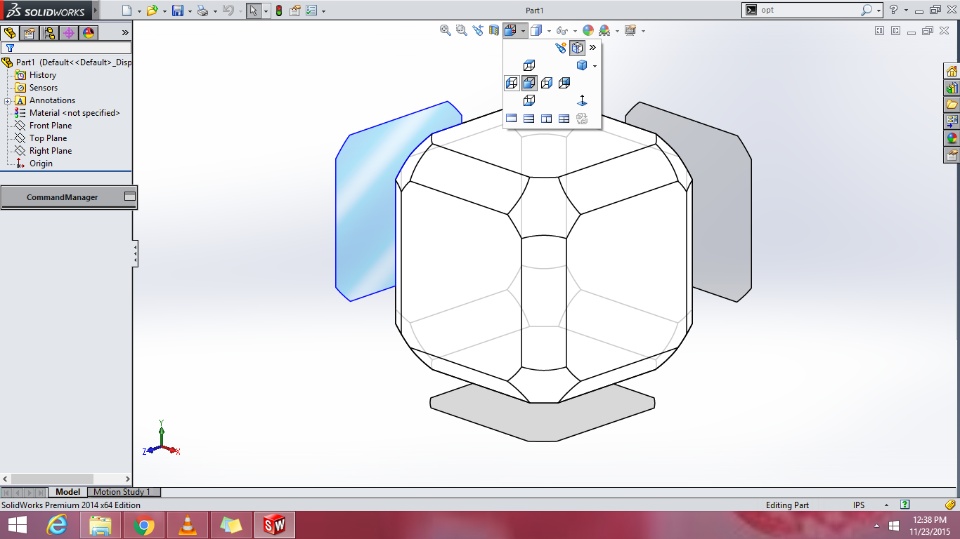Open the File Properties icon in top toolbar

[x=295, y=10]
